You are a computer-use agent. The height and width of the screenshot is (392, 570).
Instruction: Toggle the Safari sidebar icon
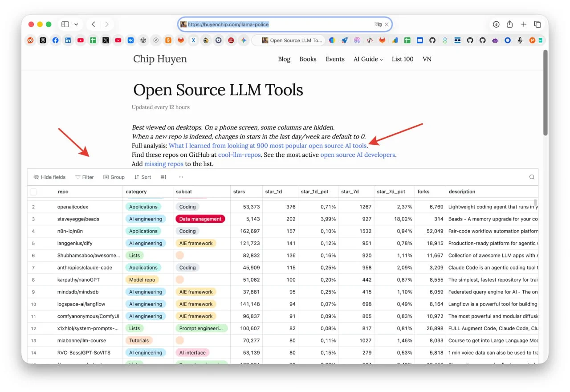[x=65, y=24]
